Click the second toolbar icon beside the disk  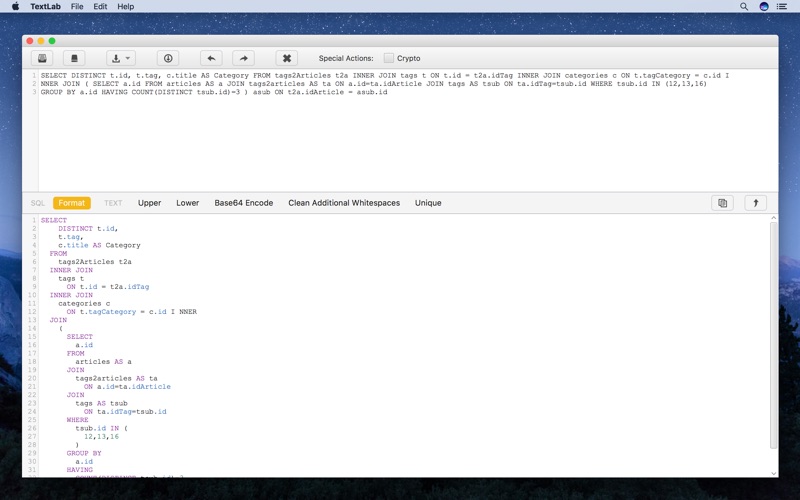(x=74, y=58)
